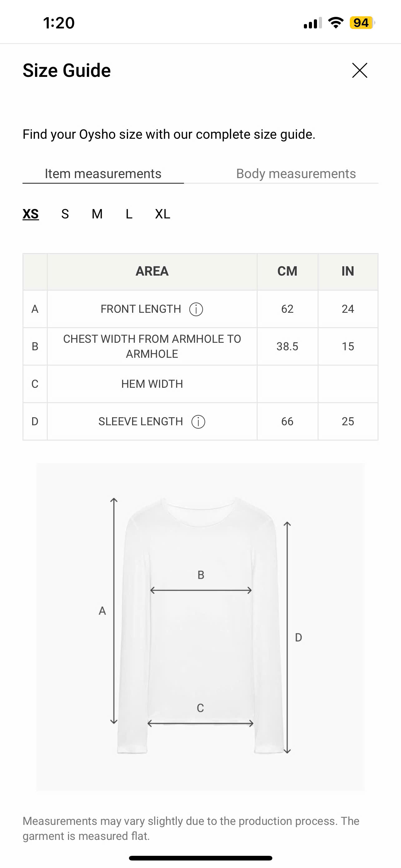The width and height of the screenshot is (401, 868).
Task: Tap the CM column header
Action: click(x=287, y=271)
